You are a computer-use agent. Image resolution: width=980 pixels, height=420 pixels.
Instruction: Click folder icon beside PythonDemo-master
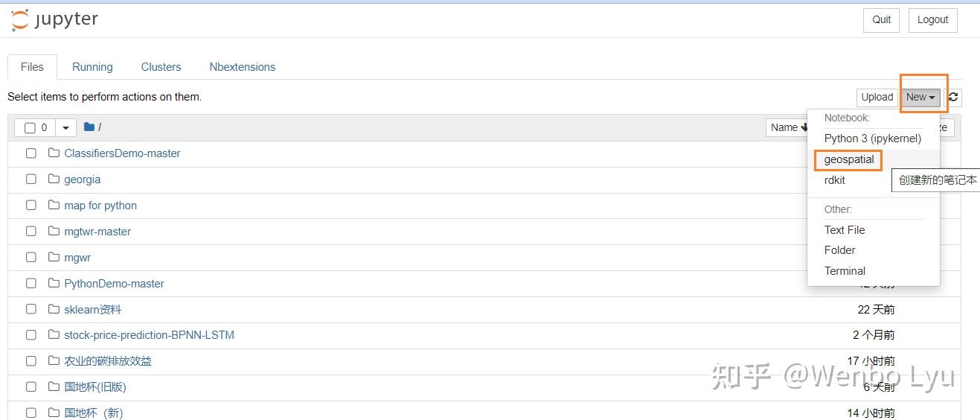[x=54, y=283]
